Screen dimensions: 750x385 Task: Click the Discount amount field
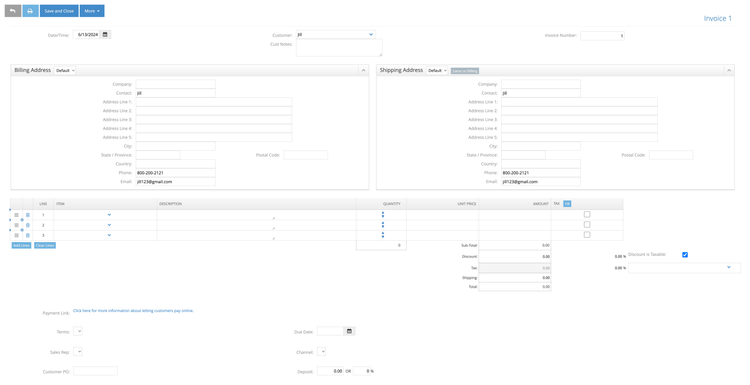(x=515, y=256)
